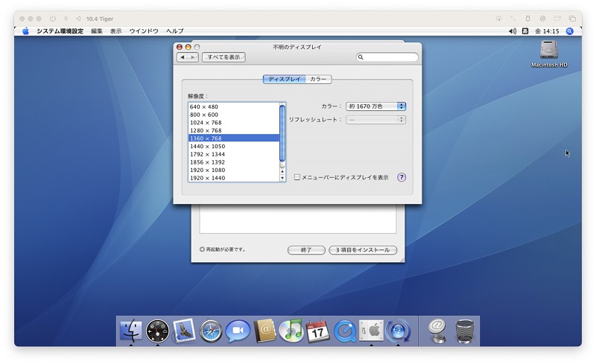Click the すべてを表示 button
The height and width of the screenshot is (364, 596).
pos(223,57)
